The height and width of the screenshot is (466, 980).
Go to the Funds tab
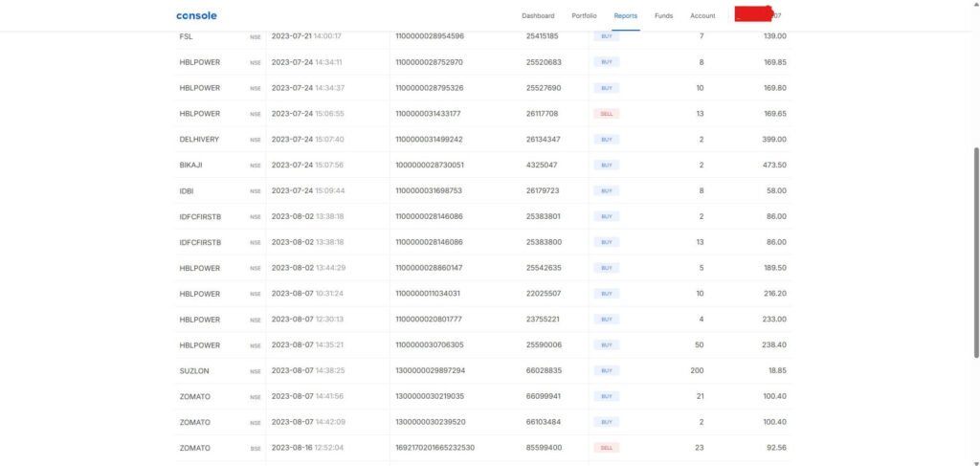(x=664, y=15)
